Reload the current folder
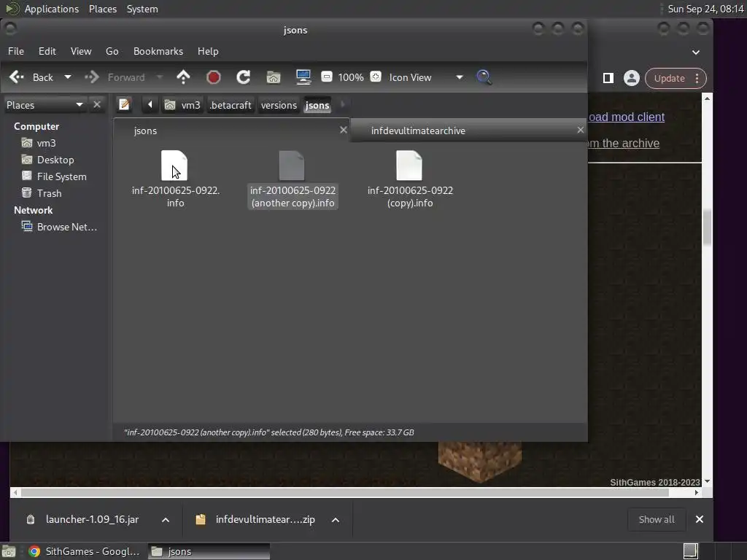The image size is (747, 560). (x=244, y=77)
